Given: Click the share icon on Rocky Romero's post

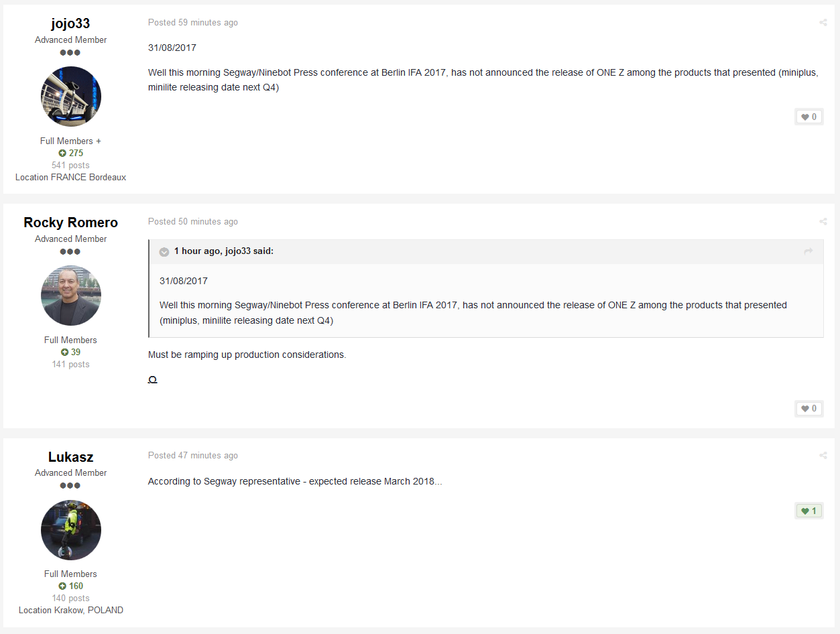Looking at the screenshot, I should (x=823, y=222).
